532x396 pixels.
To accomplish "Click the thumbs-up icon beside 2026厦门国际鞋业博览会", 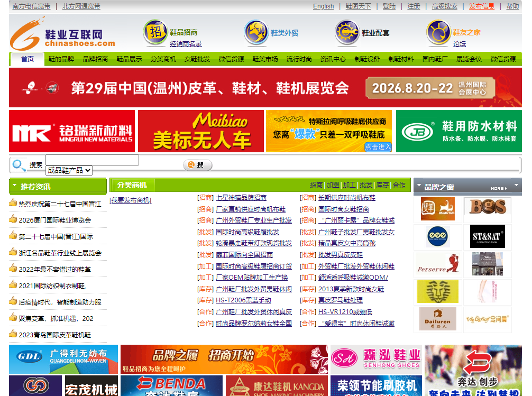I will coord(13,219).
